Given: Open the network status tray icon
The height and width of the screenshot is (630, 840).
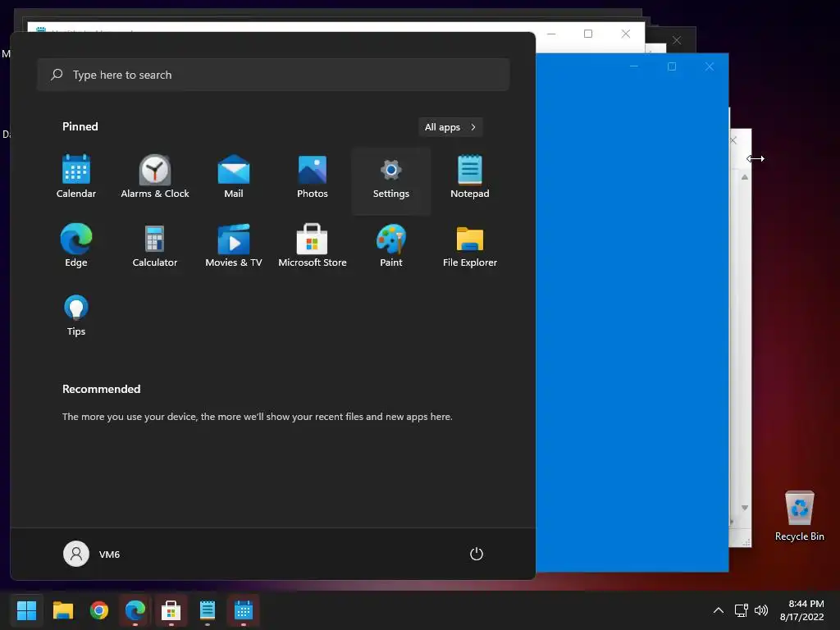Looking at the screenshot, I should point(742,610).
